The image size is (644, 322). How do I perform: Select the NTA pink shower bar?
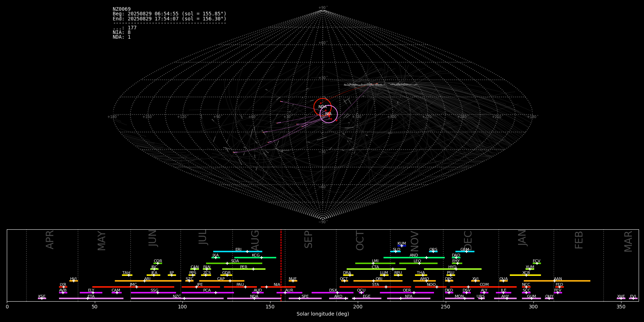click(x=409, y=298)
